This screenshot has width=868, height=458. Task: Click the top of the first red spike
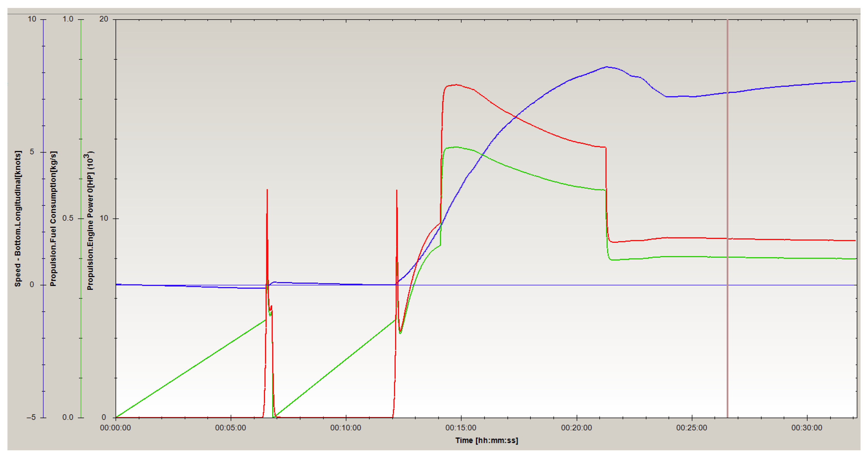[267, 191]
